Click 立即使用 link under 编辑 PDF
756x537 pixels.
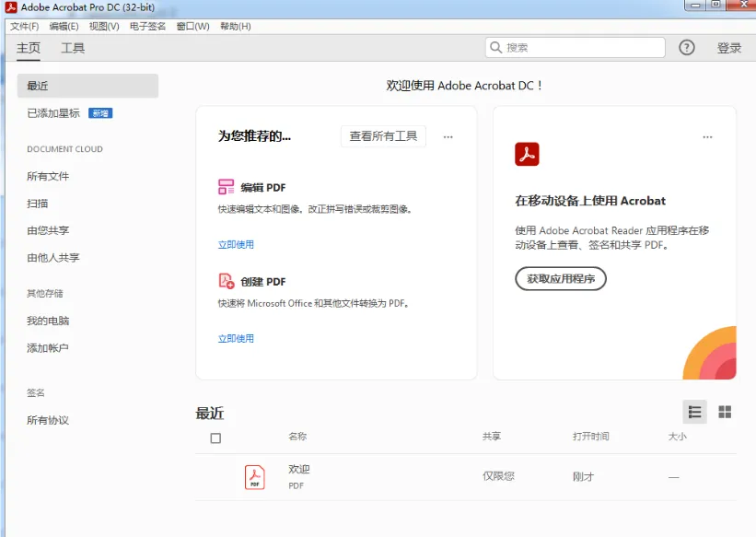tap(236, 245)
